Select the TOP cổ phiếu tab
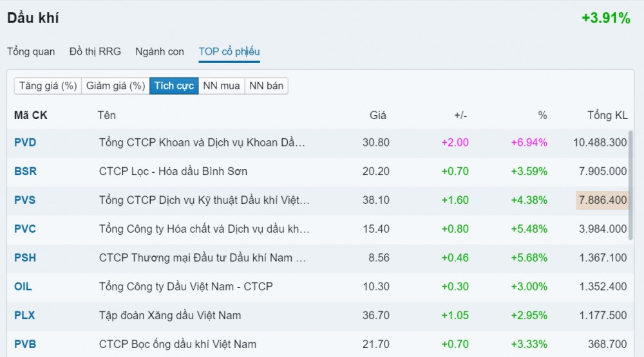Screen dimensions: 644x357 click(229, 51)
